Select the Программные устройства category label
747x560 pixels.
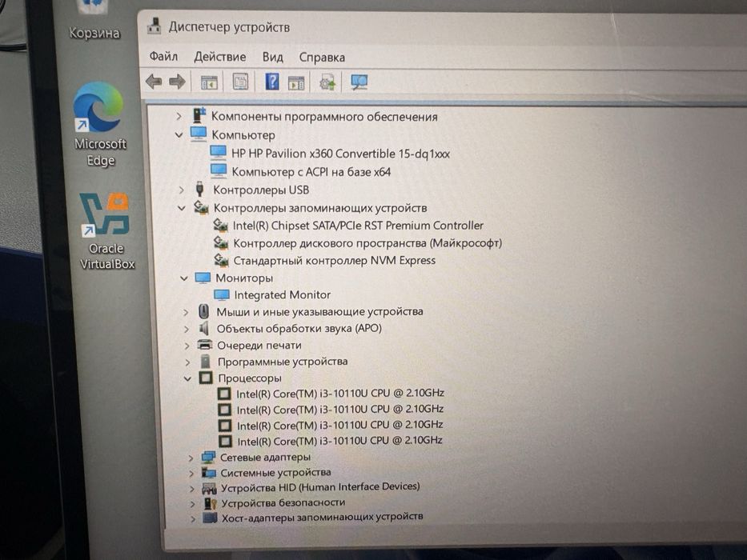click(283, 362)
